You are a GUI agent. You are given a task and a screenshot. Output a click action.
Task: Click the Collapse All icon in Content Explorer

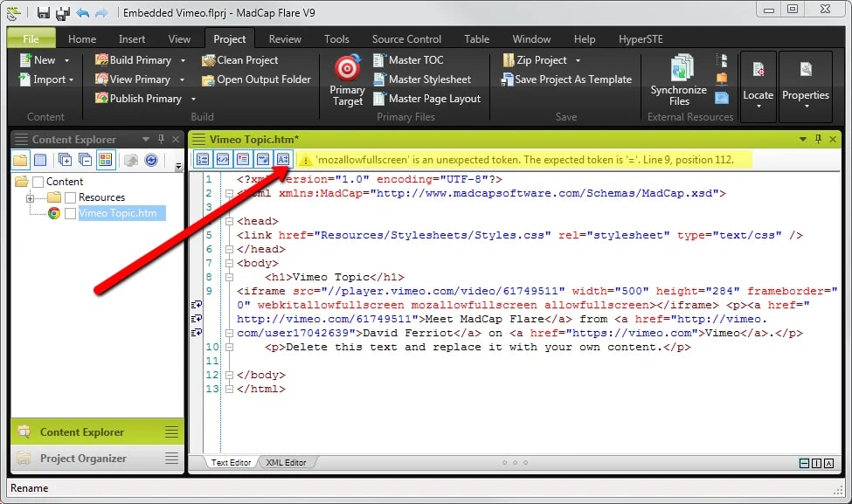pos(85,160)
